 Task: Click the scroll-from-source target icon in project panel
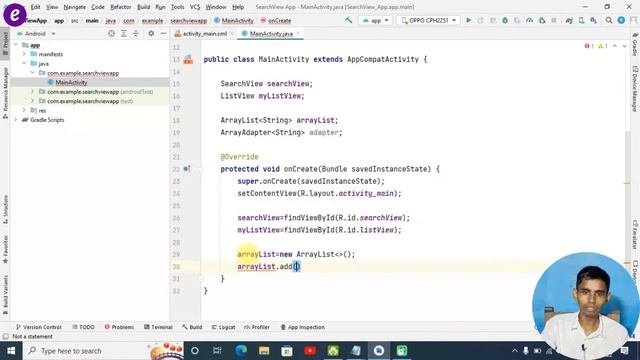[x=111, y=33]
